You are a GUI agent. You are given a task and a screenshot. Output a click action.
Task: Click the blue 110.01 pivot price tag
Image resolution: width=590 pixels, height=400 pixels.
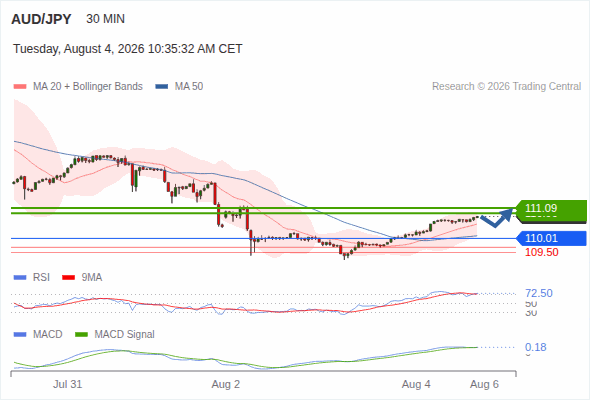(x=551, y=238)
